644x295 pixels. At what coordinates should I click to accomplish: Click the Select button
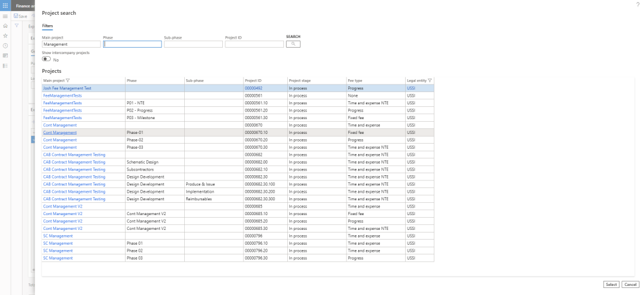[611, 284]
